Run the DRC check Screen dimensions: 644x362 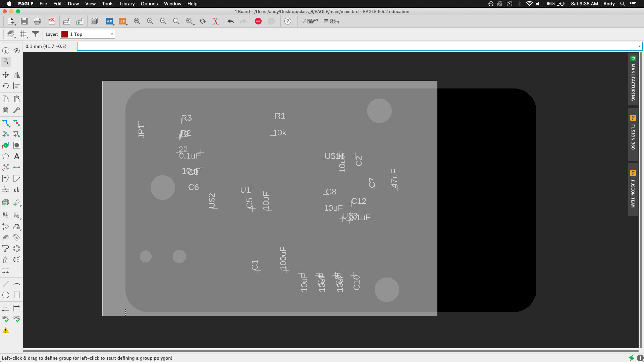point(17,319)
